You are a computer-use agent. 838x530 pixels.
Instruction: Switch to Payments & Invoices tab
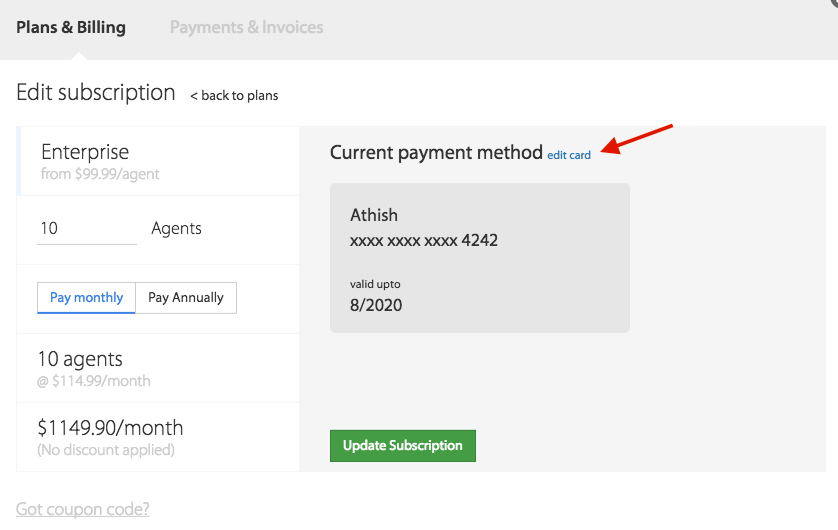pyautogui.click(x=246, y=27)
